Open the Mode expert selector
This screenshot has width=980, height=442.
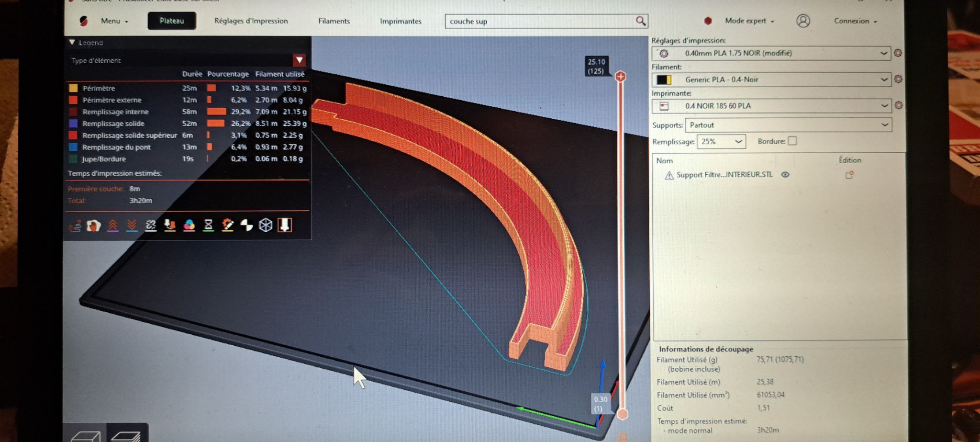point(749,21)
